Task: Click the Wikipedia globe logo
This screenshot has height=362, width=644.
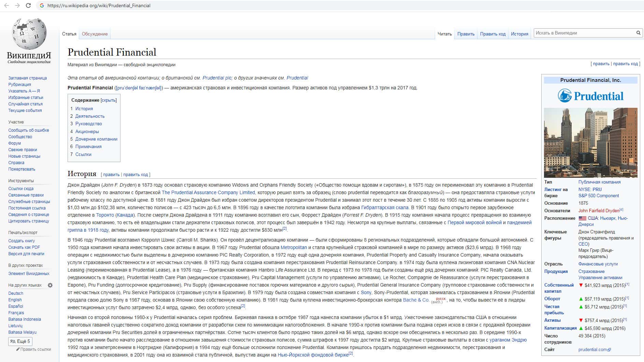Action: (29, 34)
